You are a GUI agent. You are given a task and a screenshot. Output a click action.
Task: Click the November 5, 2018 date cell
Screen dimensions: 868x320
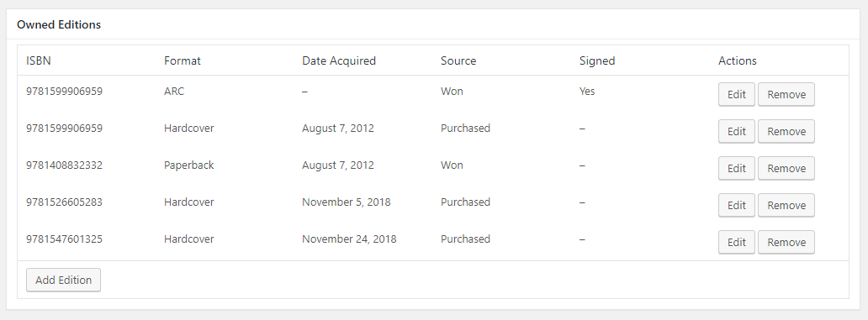[x=346, y=202]
